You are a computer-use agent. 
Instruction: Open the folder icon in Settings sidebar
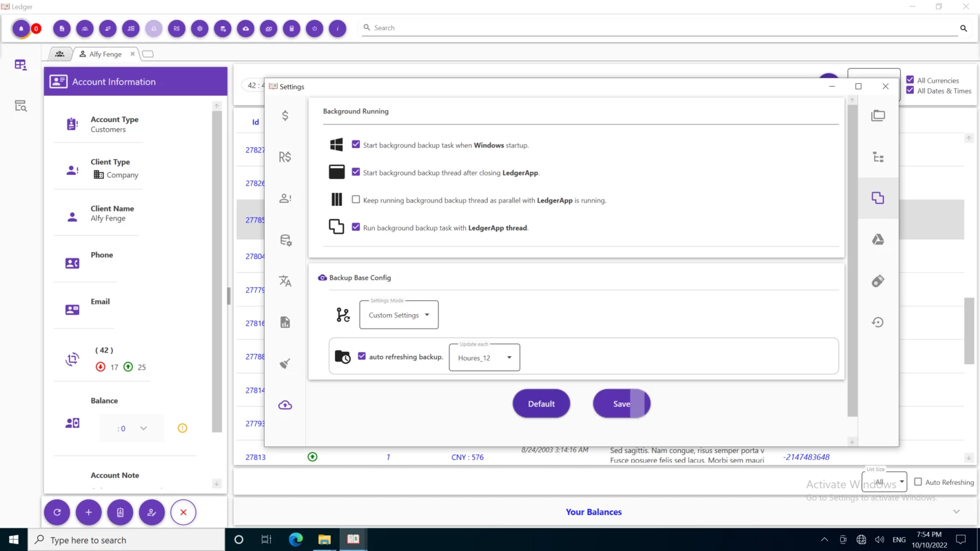[878, 116]
